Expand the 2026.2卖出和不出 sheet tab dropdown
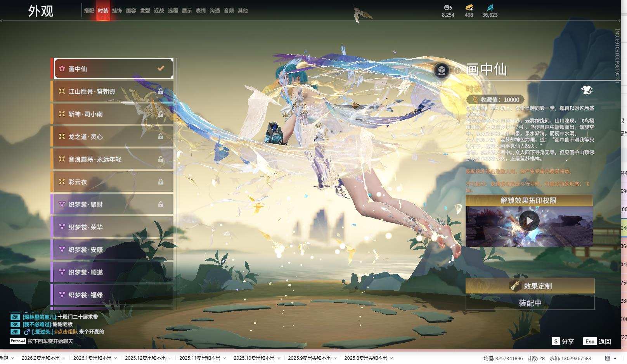Viewport: 627px width, 364px height. tap(64, 358)
